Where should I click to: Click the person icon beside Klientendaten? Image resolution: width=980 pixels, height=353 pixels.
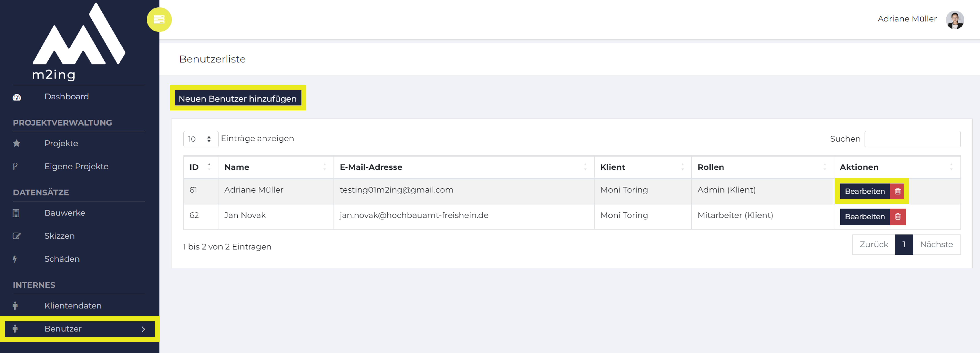pyautogui.click(x=15, y=306)
